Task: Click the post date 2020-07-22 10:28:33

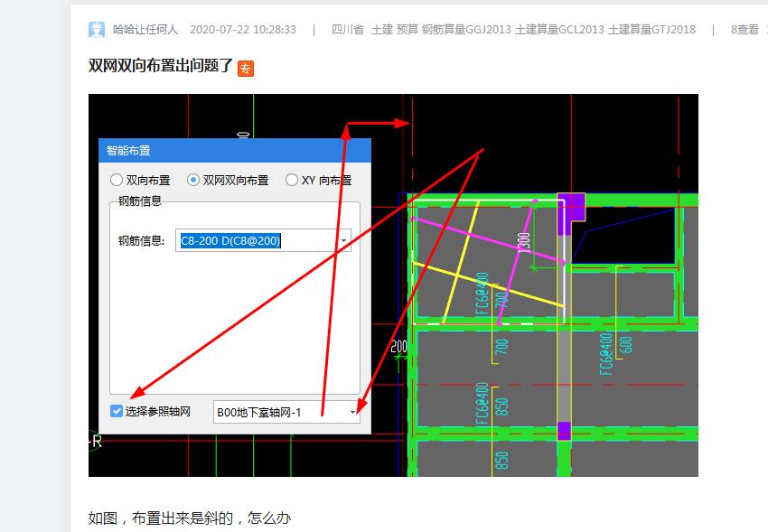Action: pos(243,30)
